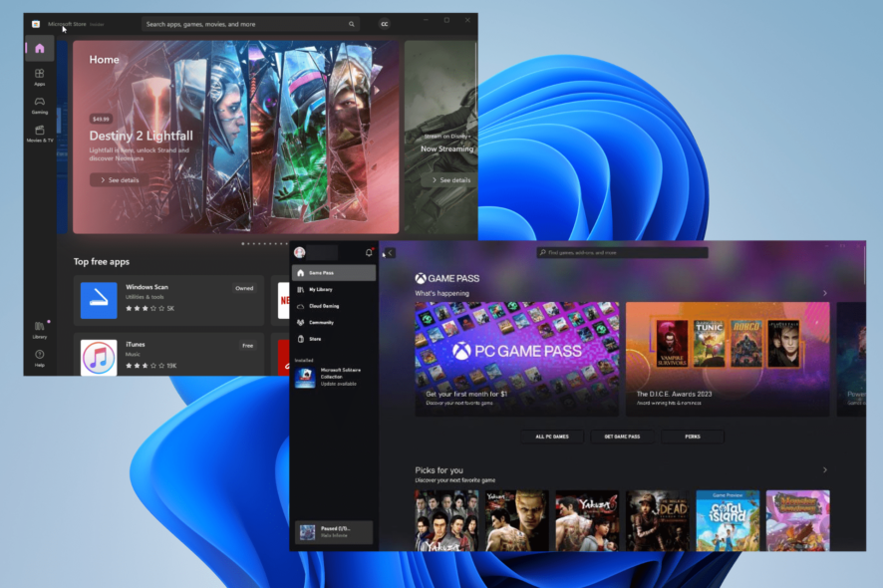Open Apps in the Microsoft Store sidebar

(40, 77)
